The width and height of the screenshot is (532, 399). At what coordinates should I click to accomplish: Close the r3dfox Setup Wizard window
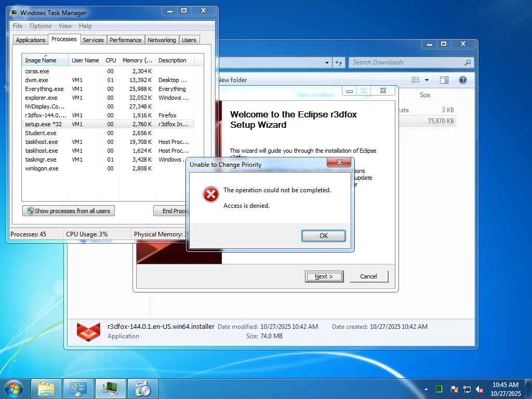point(383,90)
